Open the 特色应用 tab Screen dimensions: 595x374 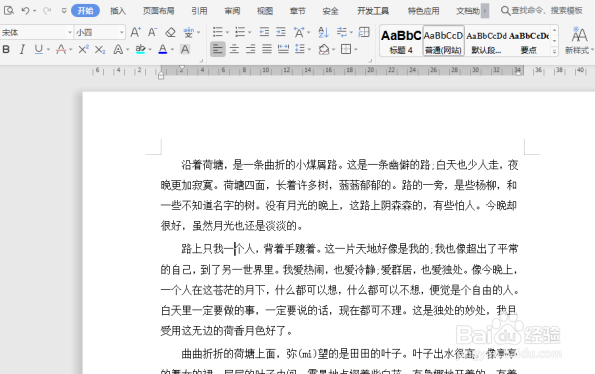423,11
